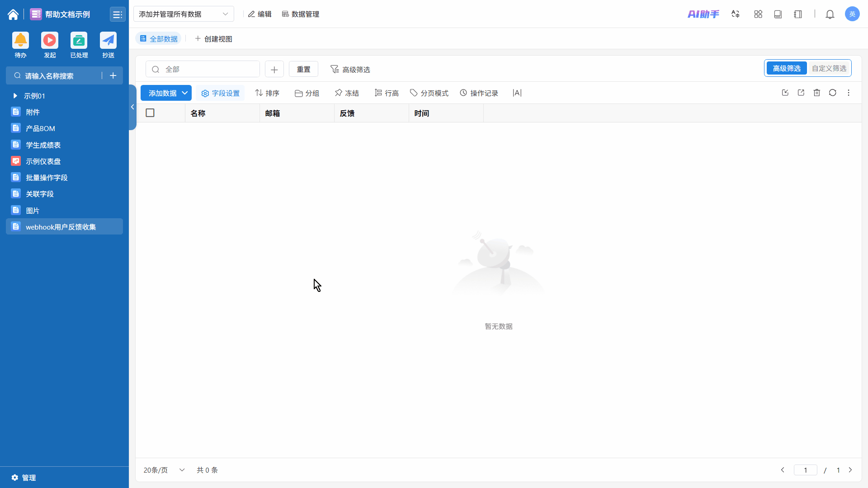The height and width of the screenshot is (488, 868).
Task: Click the 重置 reset button
Action: tap(303, 69)
